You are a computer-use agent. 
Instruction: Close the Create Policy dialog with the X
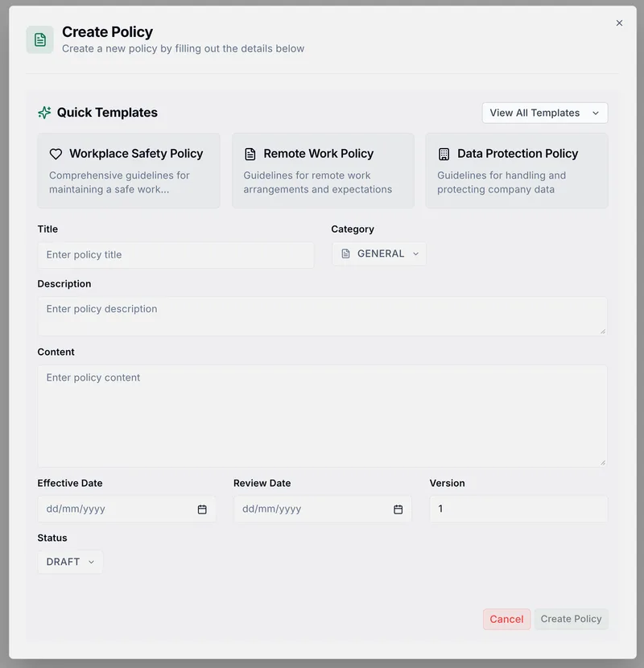click(x=619, y=23)
